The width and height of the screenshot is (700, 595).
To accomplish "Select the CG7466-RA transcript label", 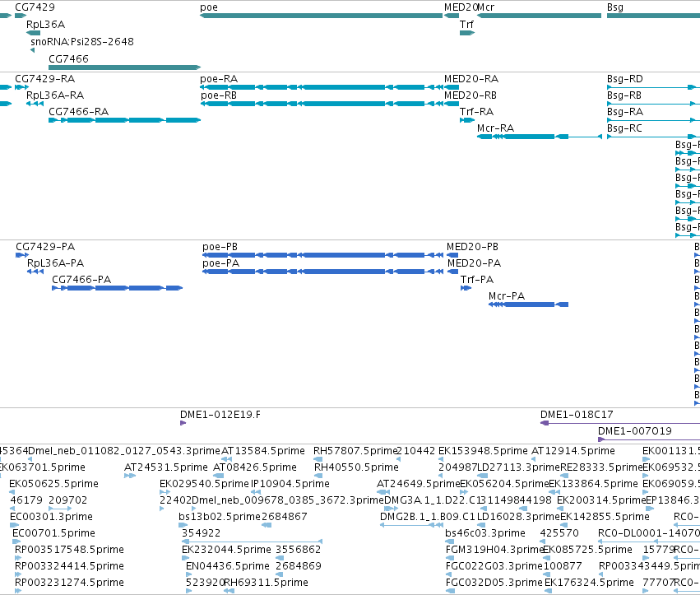I will click(x=79, y=112).
